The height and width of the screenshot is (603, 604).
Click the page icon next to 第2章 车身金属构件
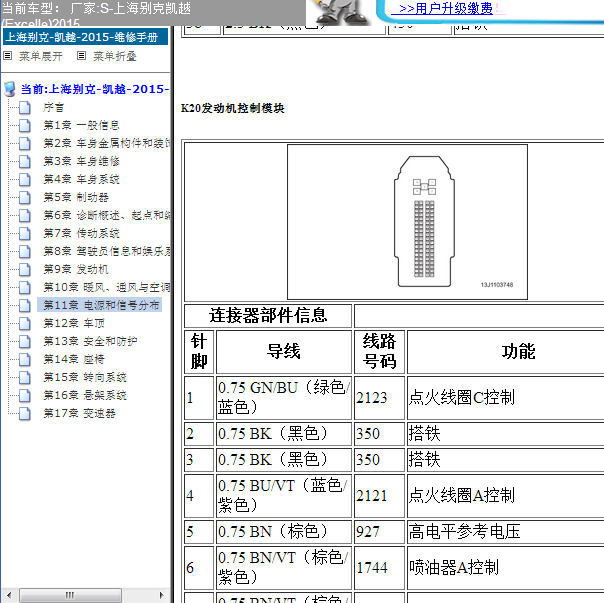click(x=25, y=143)
